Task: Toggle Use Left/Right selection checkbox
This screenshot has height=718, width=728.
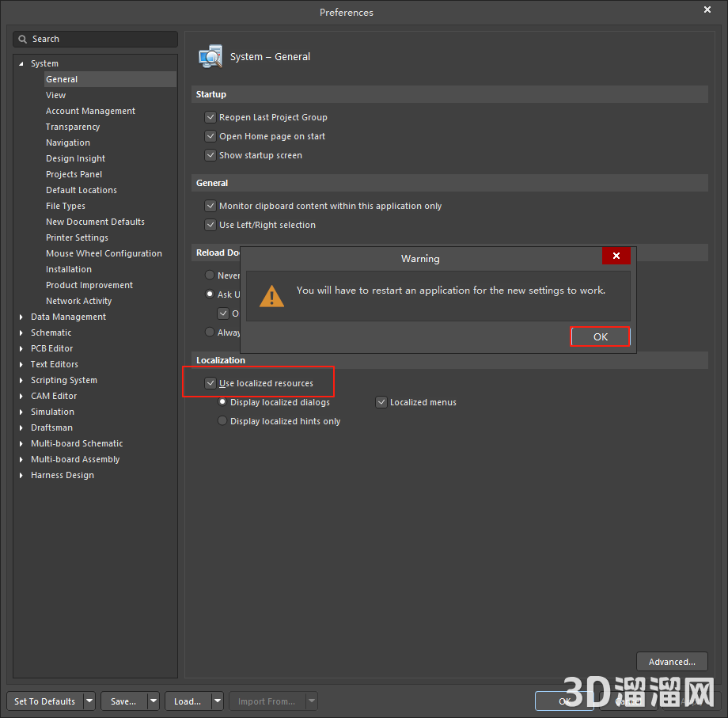Action: point(210,225)
